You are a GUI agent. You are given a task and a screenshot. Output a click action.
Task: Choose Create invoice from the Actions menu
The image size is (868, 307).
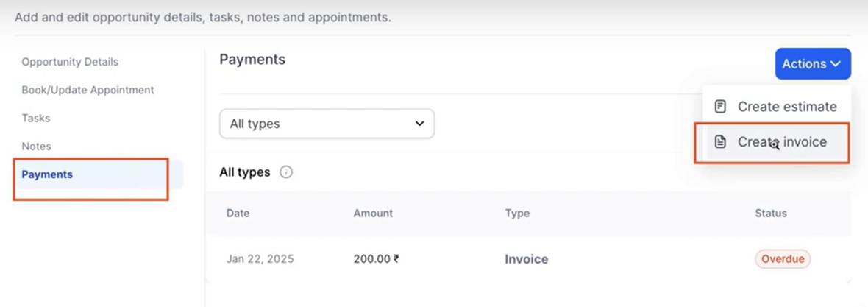pos(782,142)
